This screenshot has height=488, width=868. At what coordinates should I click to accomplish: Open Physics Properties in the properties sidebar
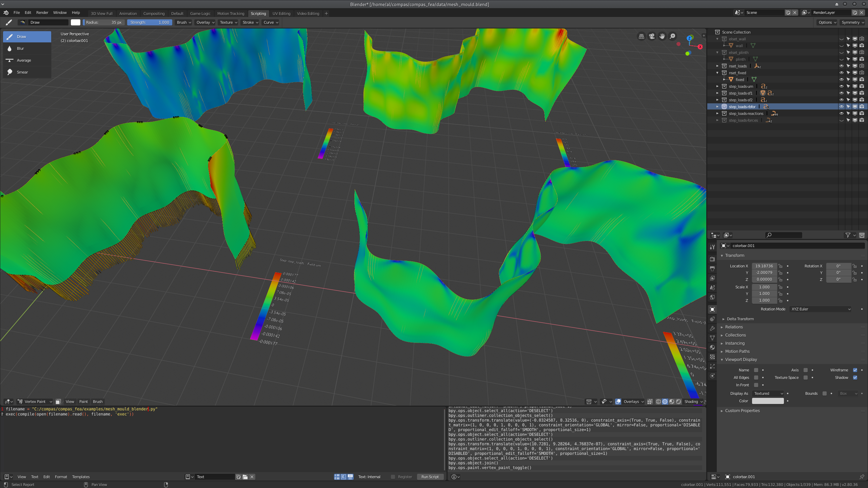(x=712, y=375)
